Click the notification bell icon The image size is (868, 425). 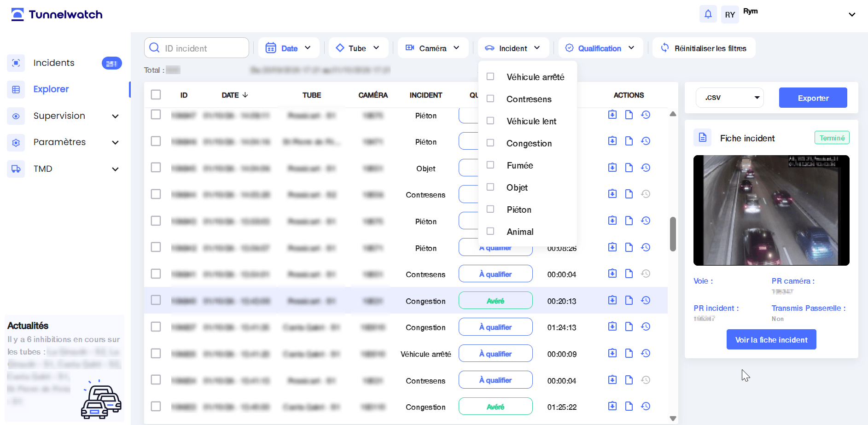tap(708, 14)
